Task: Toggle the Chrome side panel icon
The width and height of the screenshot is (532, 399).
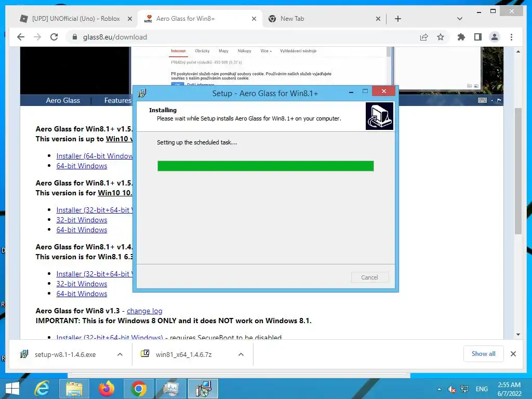Action: pyautogui.click(x=478, y=37)
